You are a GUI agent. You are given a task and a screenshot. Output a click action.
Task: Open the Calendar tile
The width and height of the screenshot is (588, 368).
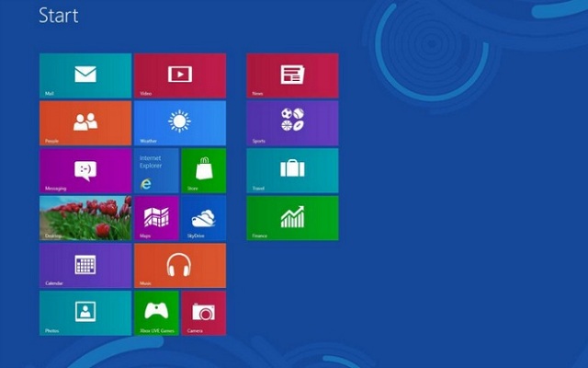85,266
